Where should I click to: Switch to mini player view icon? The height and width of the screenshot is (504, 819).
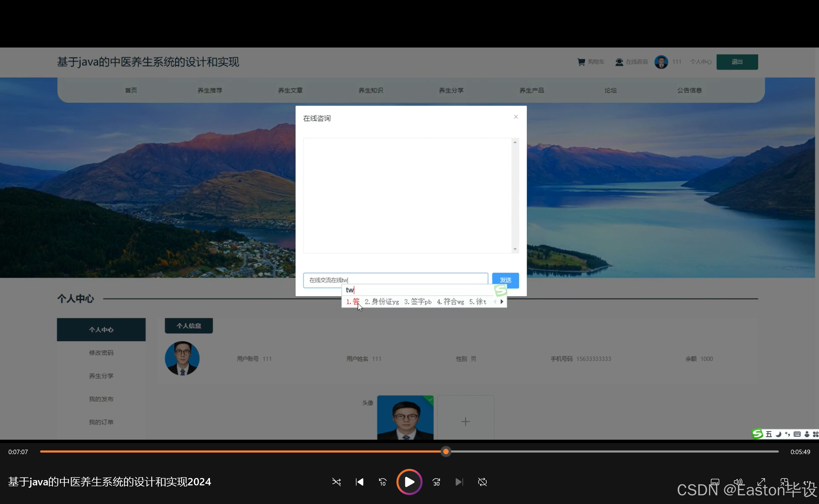coord(784,482)
